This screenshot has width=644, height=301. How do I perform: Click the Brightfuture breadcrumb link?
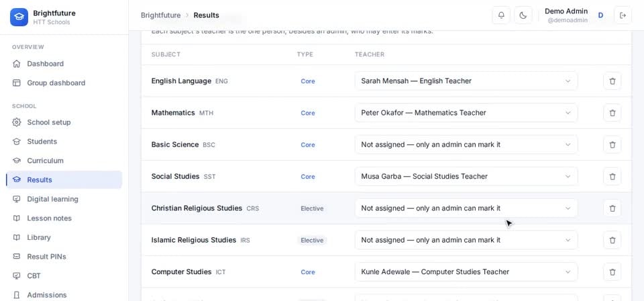(x=160, y=15)
